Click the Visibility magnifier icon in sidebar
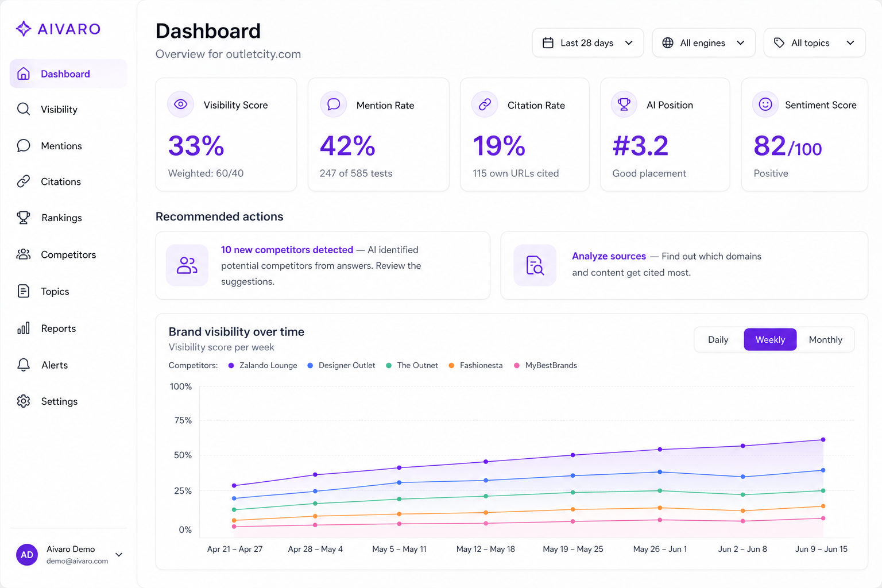Viewport: 882px width, 588px height. click(24, 109)
